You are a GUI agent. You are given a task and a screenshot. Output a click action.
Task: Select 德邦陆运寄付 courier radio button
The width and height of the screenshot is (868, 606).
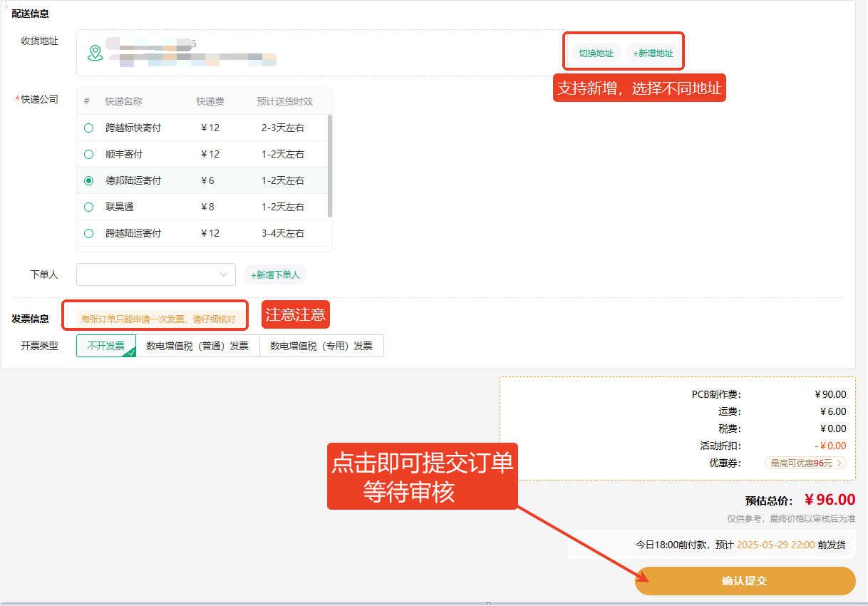pyautogui.click(x=89, y=181)
